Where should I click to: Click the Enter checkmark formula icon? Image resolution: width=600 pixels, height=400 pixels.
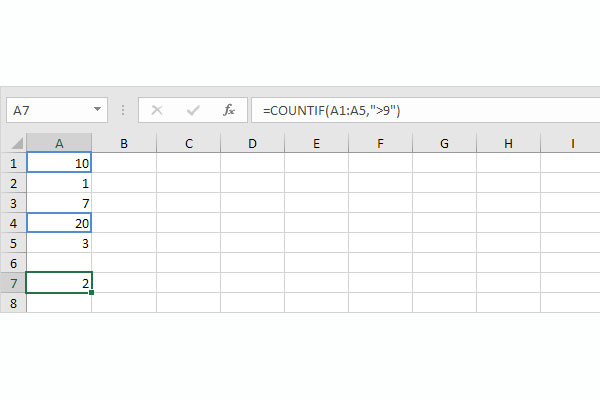click(x=193, y=110)
